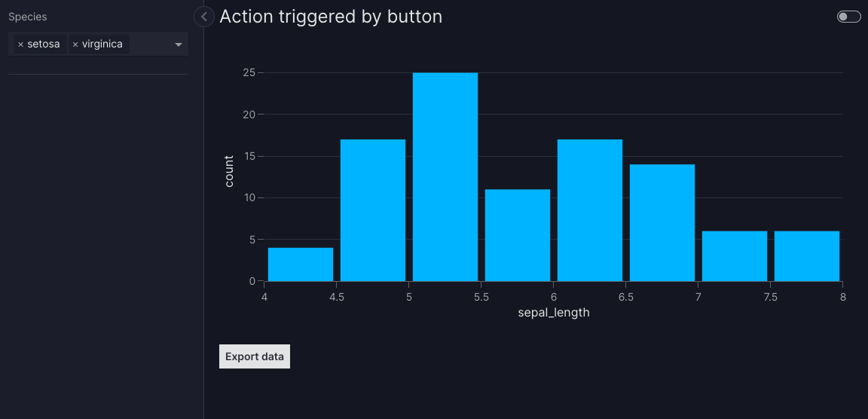Click the tallest bar at 5 to 5.5
Viewport: 868px width, 419px height.
point(445,177)
